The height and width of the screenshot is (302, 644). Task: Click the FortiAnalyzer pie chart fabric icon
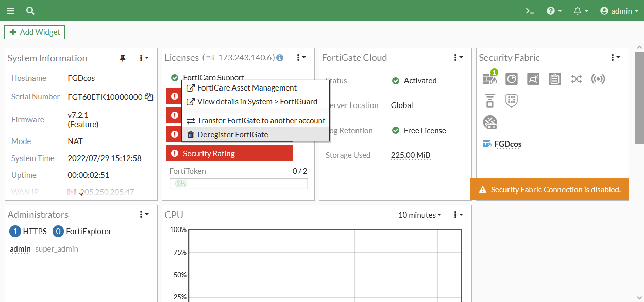point(511,79)
